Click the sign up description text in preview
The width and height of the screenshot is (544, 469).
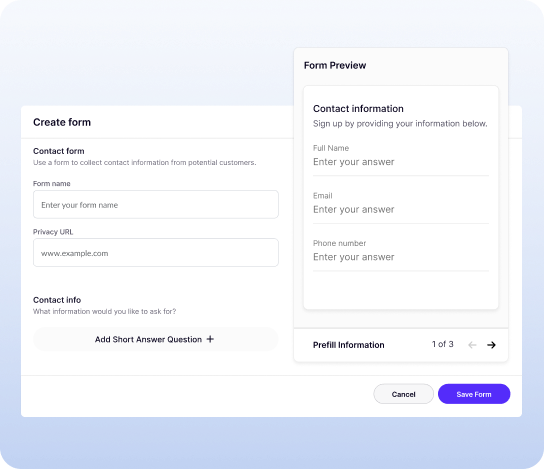click(x=400, y=124)
